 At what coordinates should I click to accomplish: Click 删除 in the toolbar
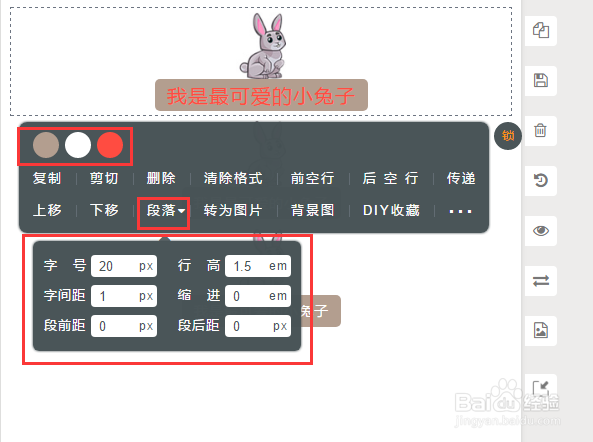pyautogui.click(x=161, y=178)
